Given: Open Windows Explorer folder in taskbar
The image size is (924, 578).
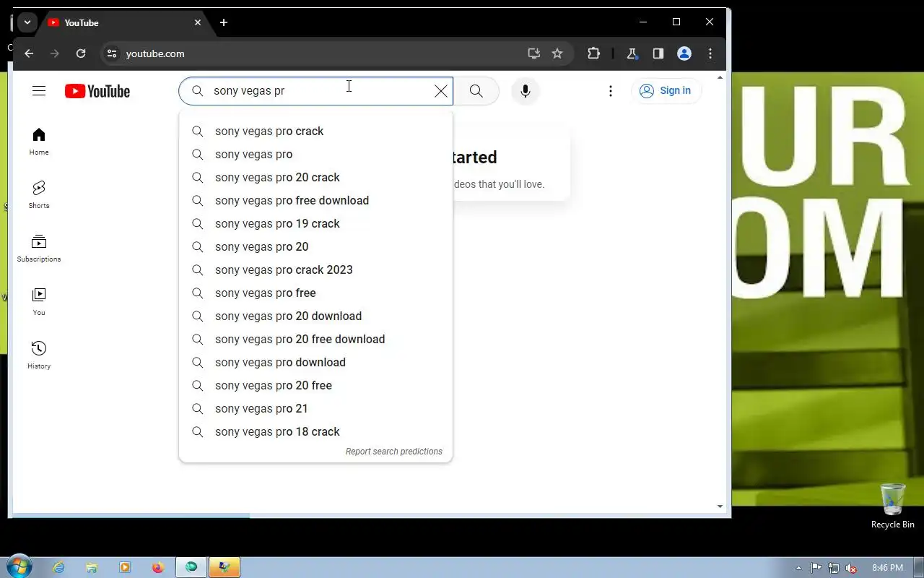Looking at the screenshot, I should [x=92, y=567].
